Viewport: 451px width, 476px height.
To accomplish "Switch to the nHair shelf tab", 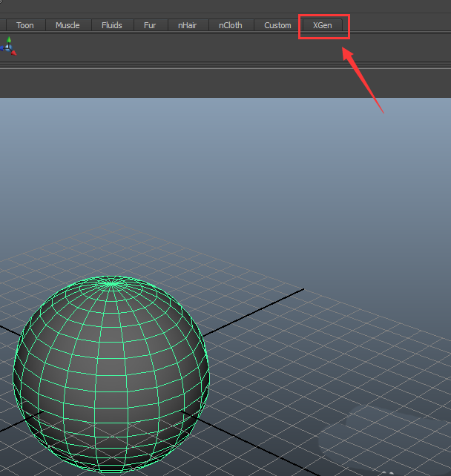I will pos(187,25).
